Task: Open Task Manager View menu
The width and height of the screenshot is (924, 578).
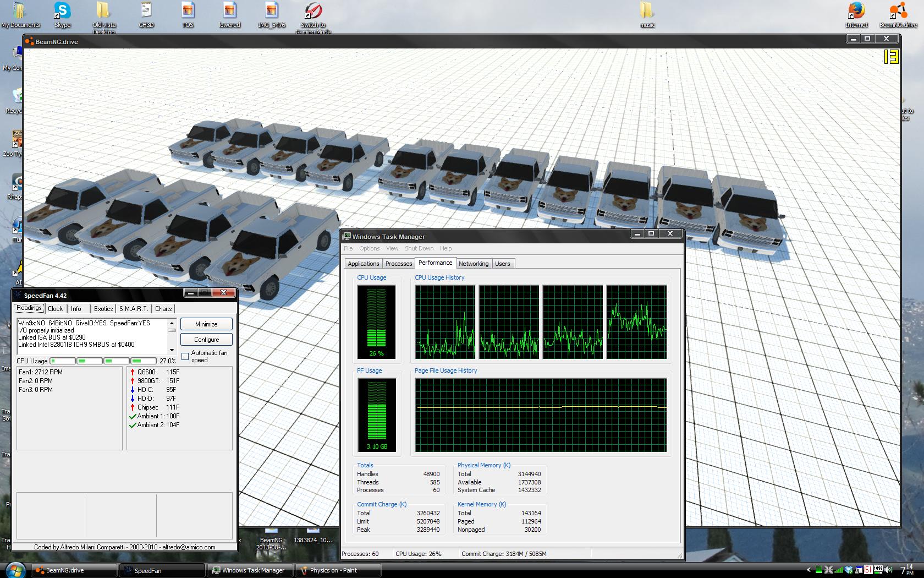Action: click(392, 248)
